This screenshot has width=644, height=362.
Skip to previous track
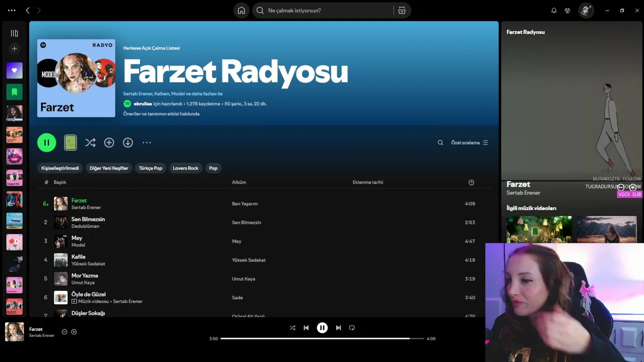[306, 328]
